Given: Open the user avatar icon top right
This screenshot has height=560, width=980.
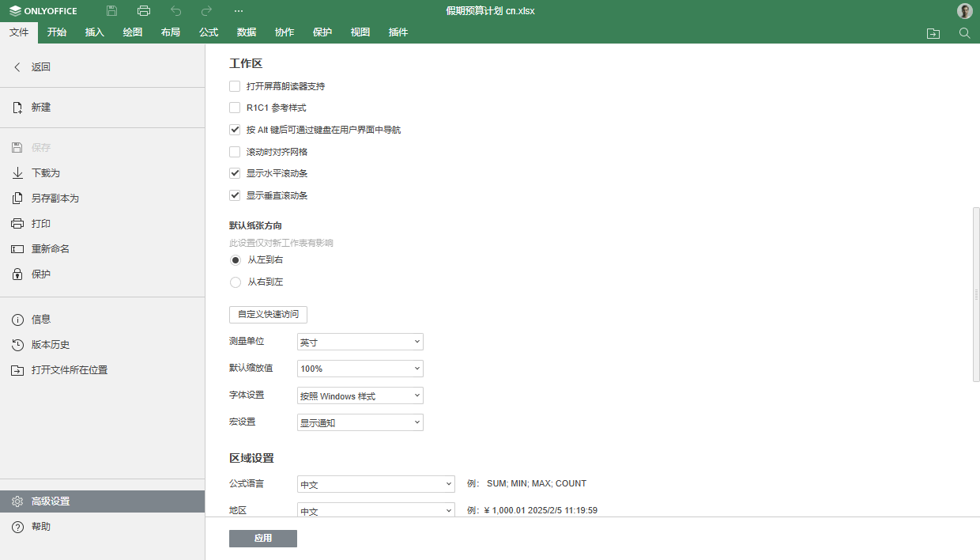Looking at the screenshot, I should (964, 10).
